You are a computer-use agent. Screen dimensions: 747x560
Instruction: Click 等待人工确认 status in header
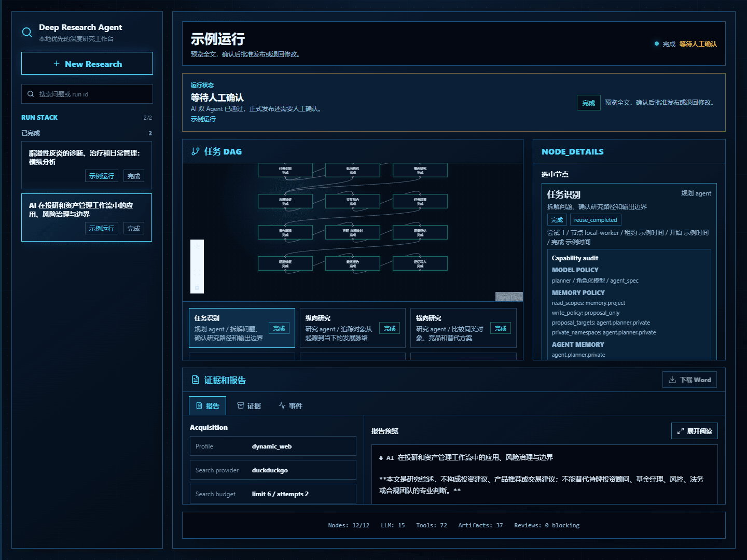[698, 44]
